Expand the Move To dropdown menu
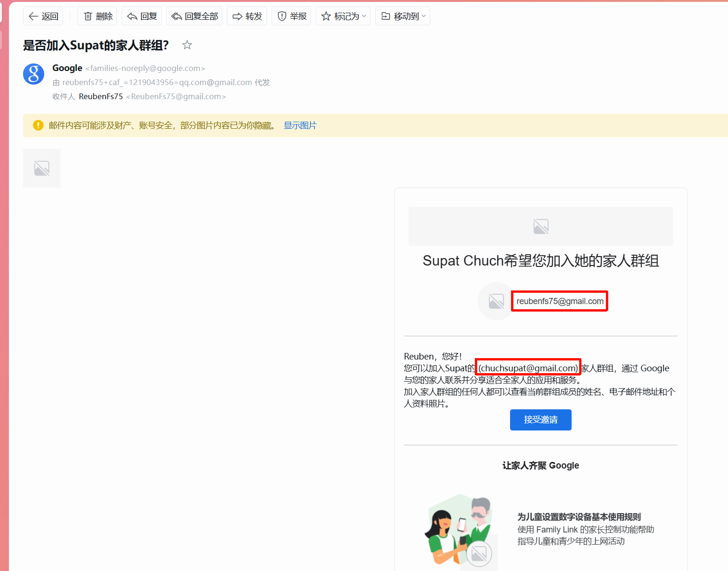Image resolution: width=728 pixels, height=571 pixels. click(x=403, y=16)
